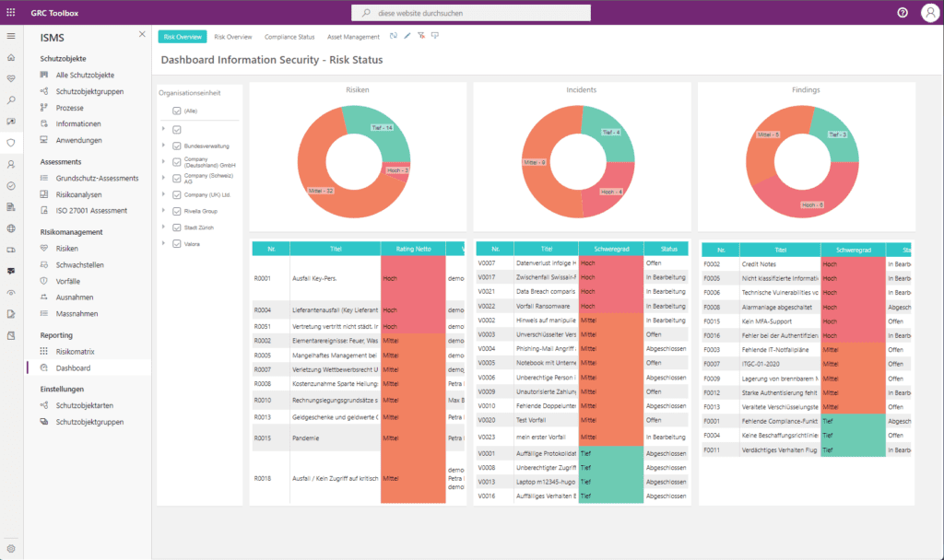Click the website search field
The width and height of the screenshot is (944, 560).
click(471, 13)
